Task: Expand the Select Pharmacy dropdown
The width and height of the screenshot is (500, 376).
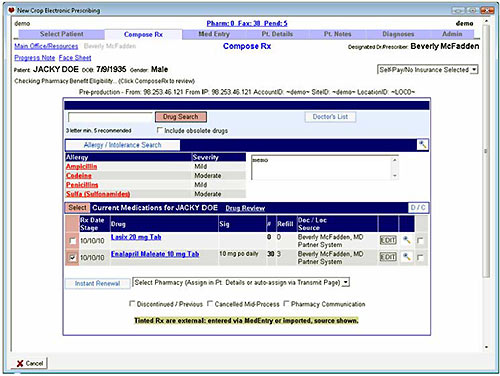Action: click(x=241, y=283)
